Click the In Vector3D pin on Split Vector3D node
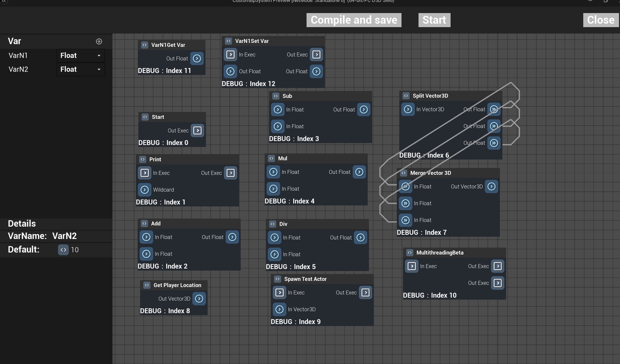The width and height of the screenshot is (620, 364). point(408,109)
